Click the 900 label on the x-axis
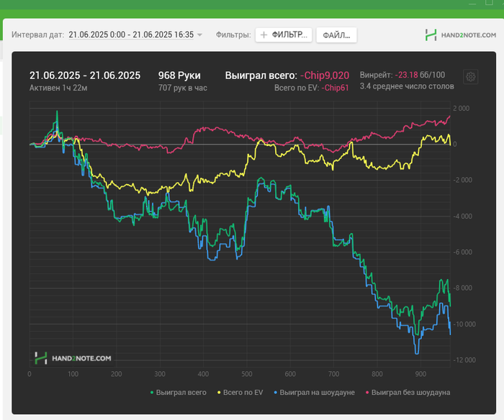This screenshot has height=420, width=504. pos(420,374)
